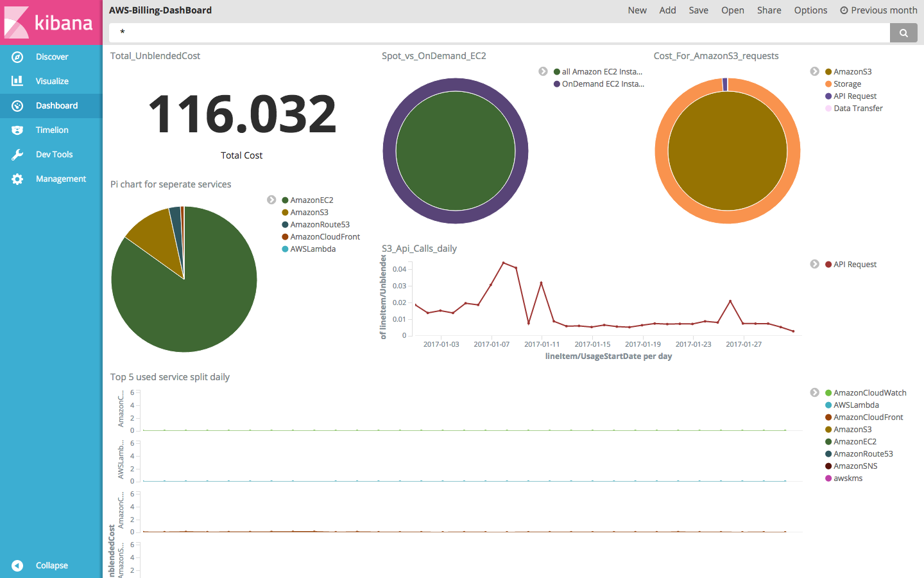The height and width of the screenshot is (578, 924).
Task: Click AmazonS3 in Cost_For_AmazonS3_requests legend
Action: coord(848,72)
